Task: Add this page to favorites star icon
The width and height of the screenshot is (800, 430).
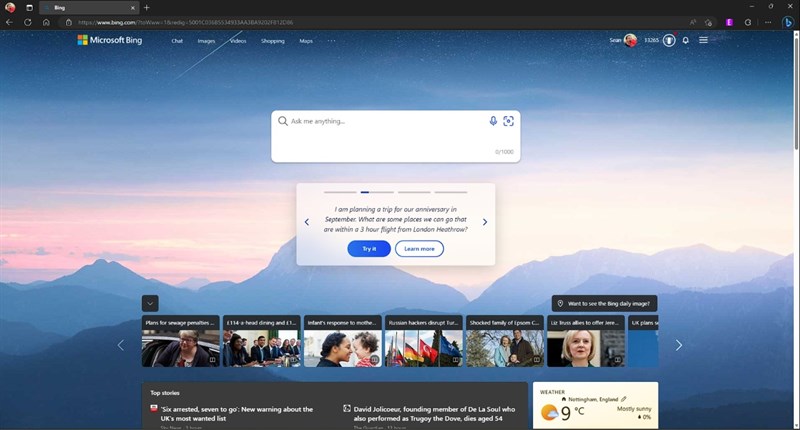Action: [x=708, y=22]
